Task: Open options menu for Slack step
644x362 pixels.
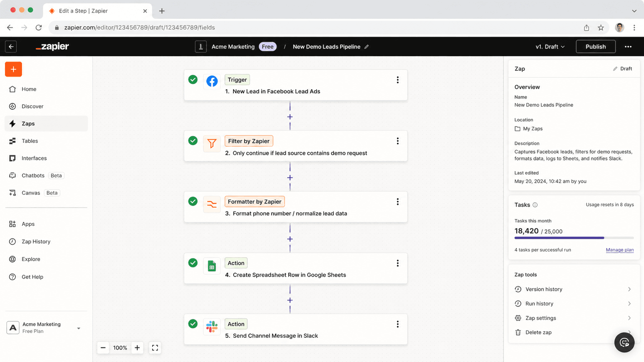Action: 397,324
